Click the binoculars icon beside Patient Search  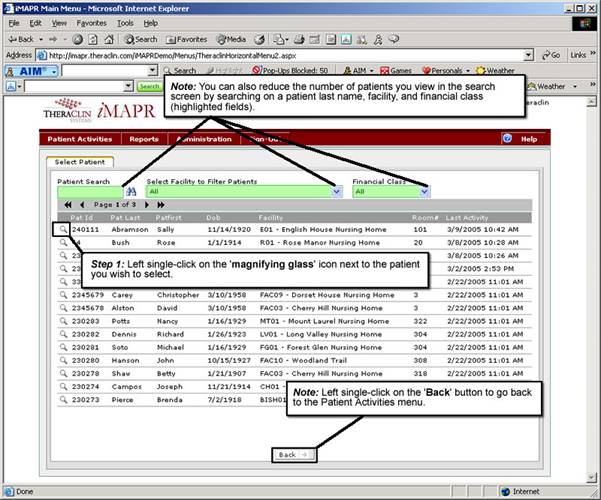coord(130,191)
